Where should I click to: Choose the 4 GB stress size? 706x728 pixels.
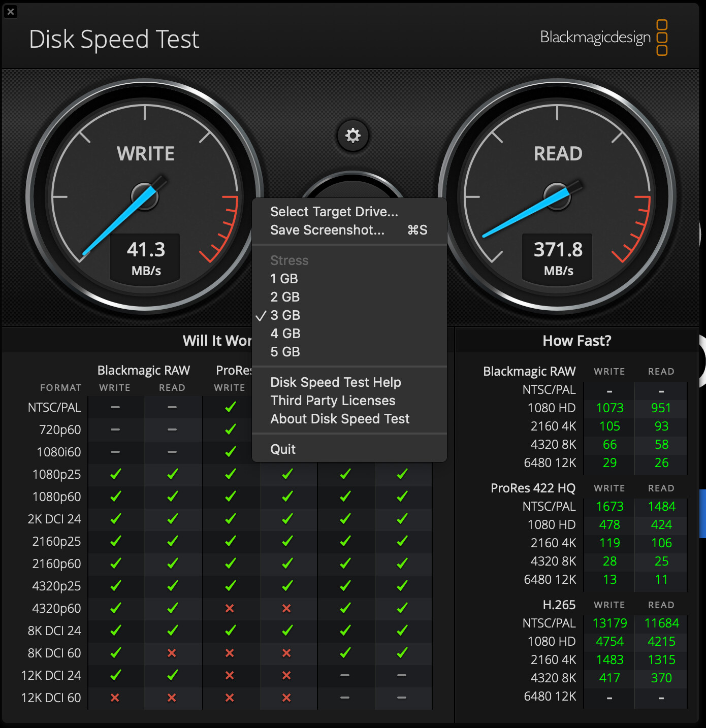[285, 334]
